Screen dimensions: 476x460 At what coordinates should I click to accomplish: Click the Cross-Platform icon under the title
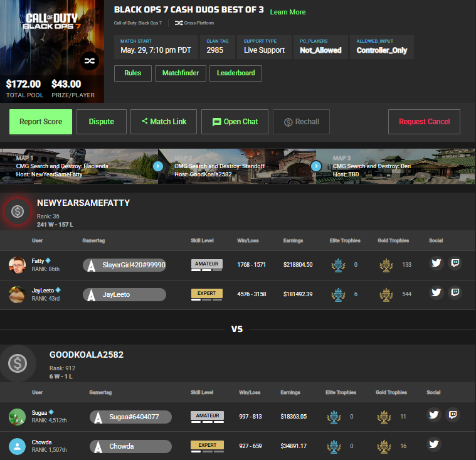click(179, 23)
